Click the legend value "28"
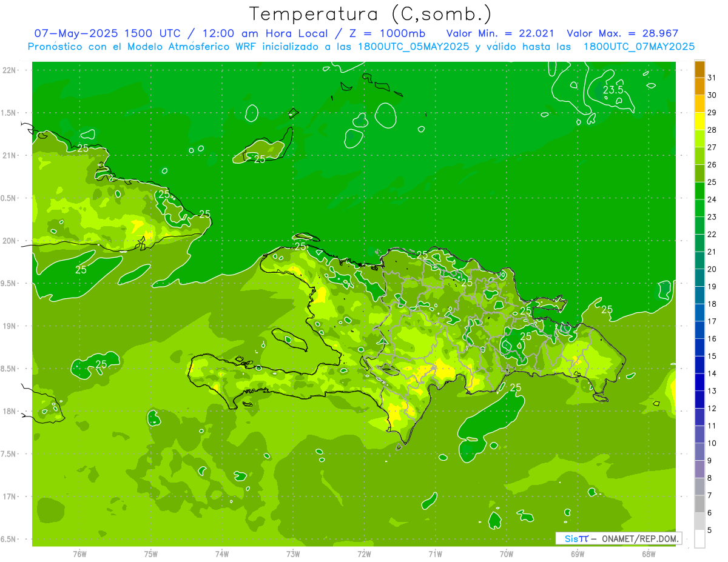728x562 pixels. 712,130
